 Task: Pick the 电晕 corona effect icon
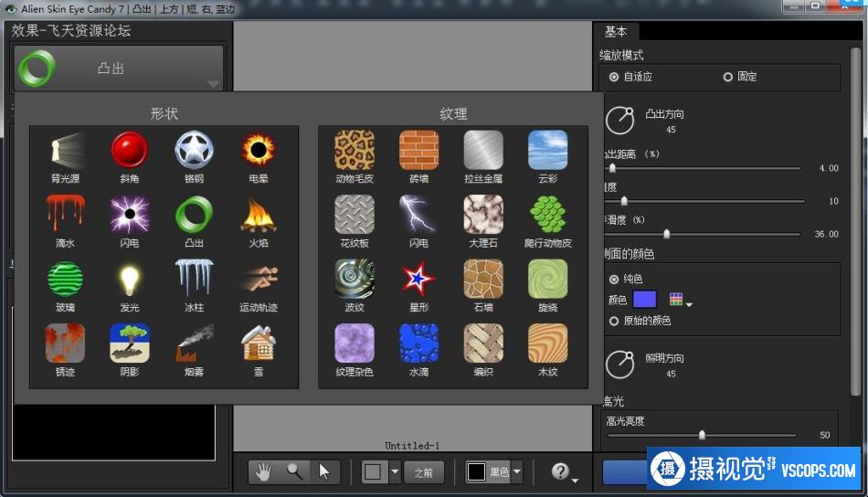pyautogui.click(x=258, y=150)
